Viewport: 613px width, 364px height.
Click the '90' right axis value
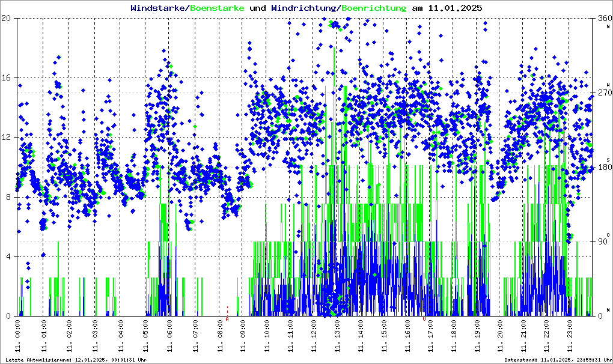[x=600, y=242]
